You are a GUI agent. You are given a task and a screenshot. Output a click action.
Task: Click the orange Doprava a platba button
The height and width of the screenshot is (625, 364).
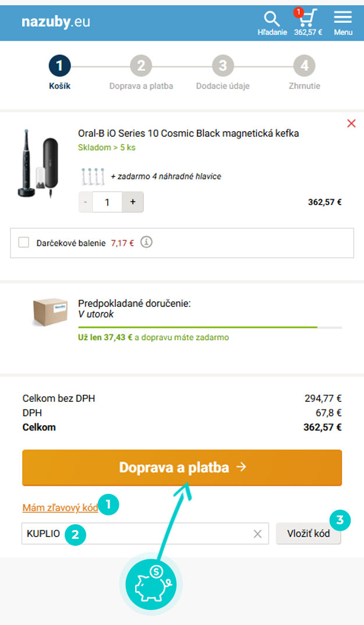pyautogui.click(x=182, y=468)
